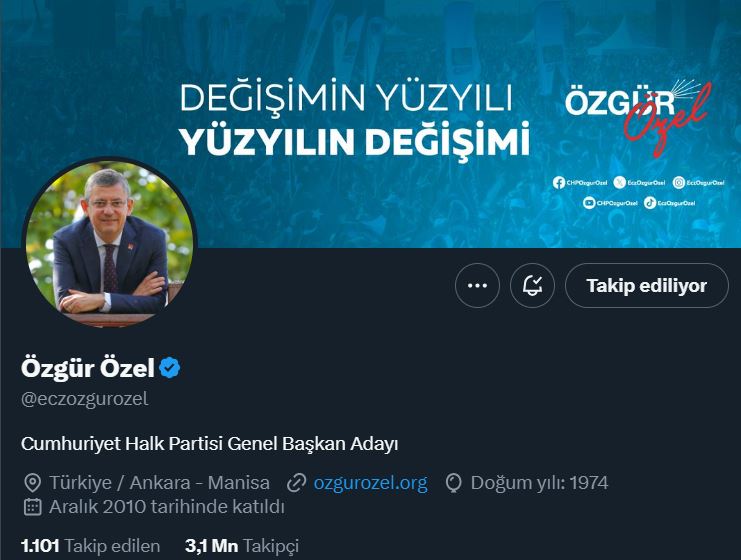
Task: Toggle the notifications bell for this account
Action: click(532, 285)
